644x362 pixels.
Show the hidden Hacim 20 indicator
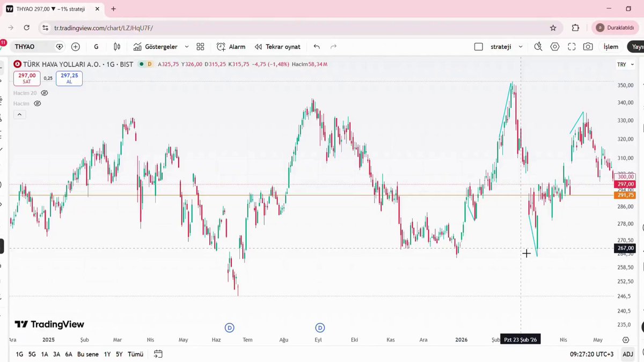(x=45, y=93)
